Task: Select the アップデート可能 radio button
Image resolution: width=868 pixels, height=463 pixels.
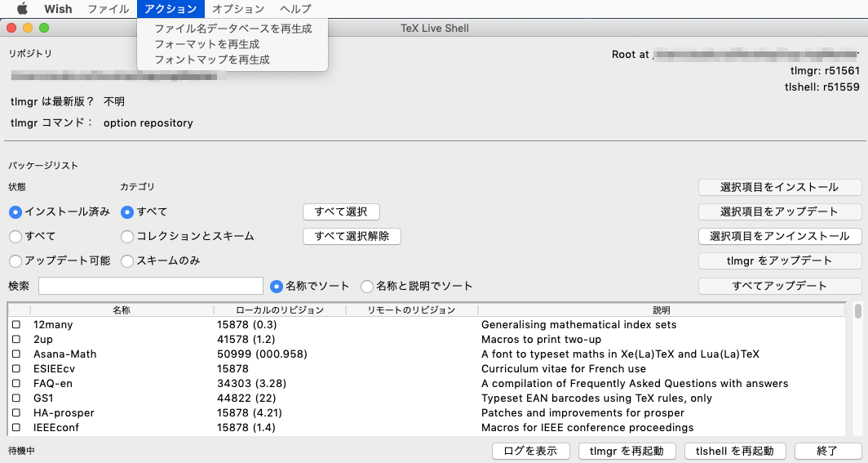Action: pos(15,260)
